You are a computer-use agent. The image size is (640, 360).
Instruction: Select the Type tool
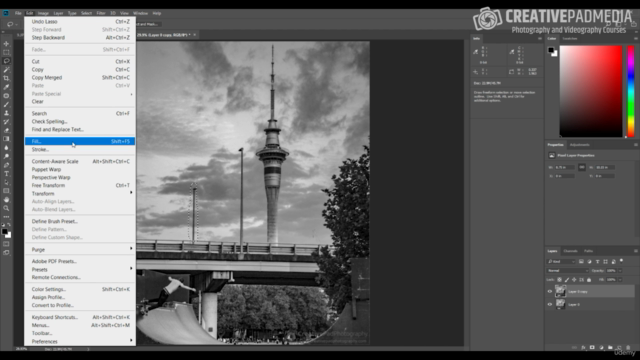[x=6, y=174]
